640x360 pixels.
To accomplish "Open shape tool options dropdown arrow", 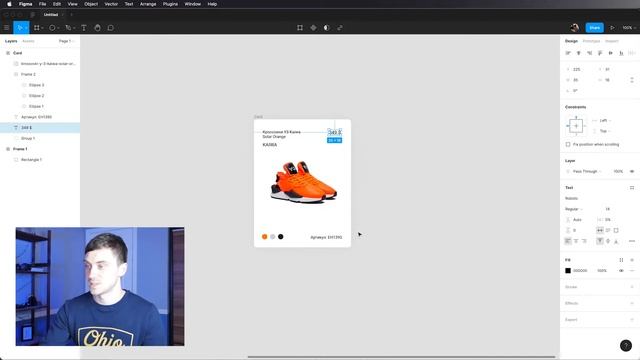I will (x=58, y=28).
